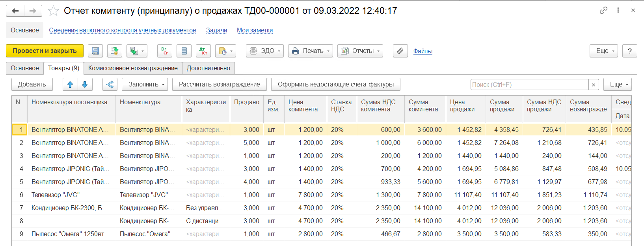Click into the Поиск (Ctrl+F) search field
Screen dimensions: 644x246
click(529, 85)
